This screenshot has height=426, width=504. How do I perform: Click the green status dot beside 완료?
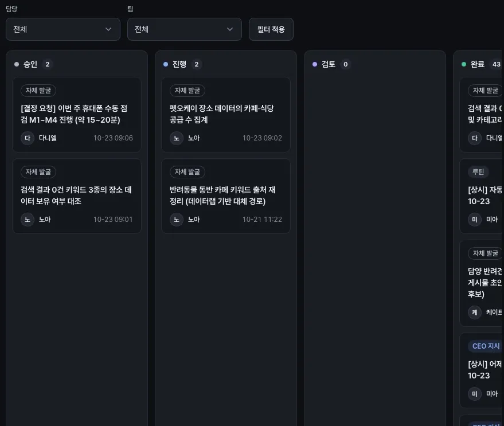coord(464,64)
